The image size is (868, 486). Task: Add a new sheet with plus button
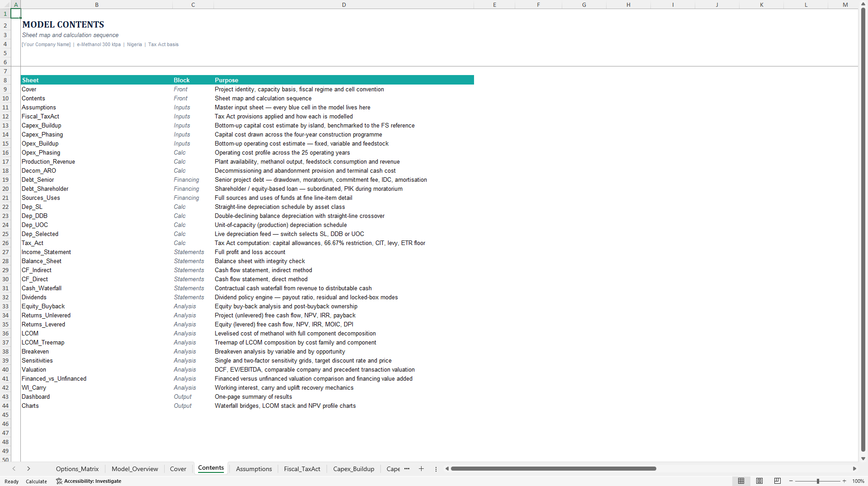421,469
